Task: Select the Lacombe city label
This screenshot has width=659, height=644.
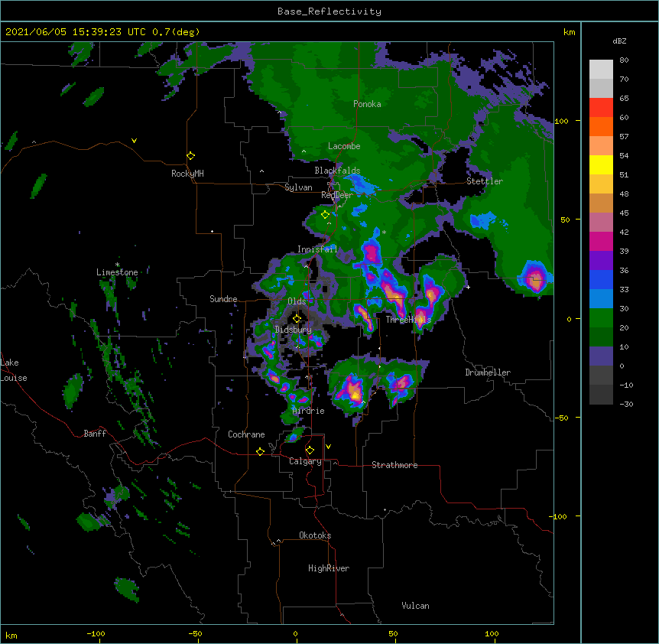Action: click(344, 146)
